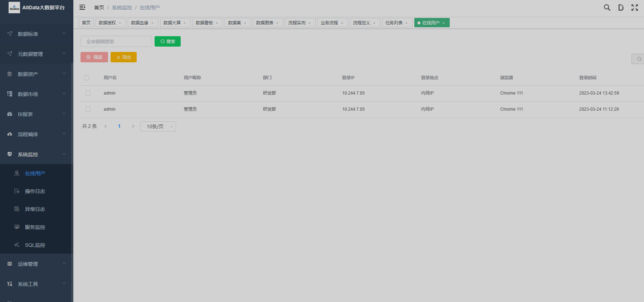Open the 10条/页 page size dropdown
Image resolution: width=644 pixels, height=302 pixels.
tap(158, 126)
